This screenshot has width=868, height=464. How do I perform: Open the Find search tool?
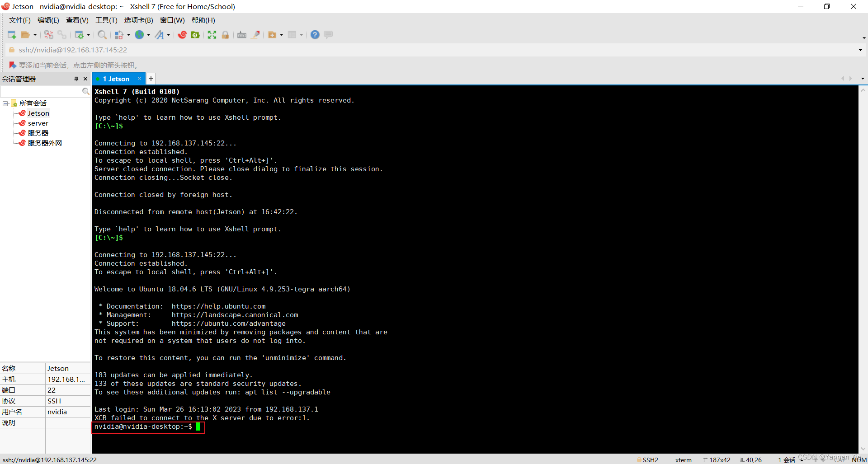[102, 35]
